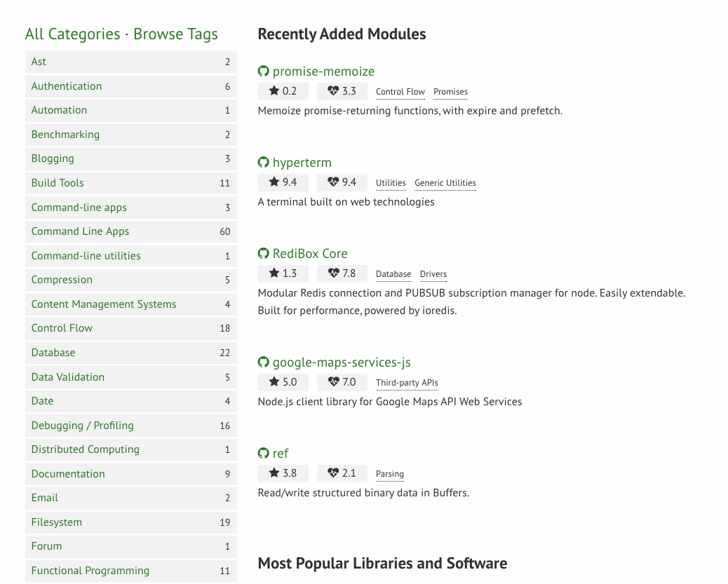Open the Command Line Apps category
728x584 pixels.
tap(80, 231)
